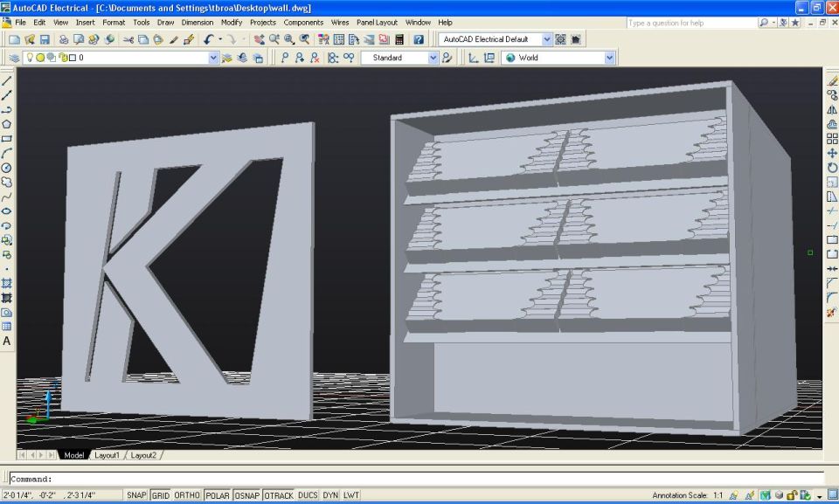Viewport: 839px width, 504px height.
Task: Toggle layer 0 light bulb on/off icon
Action: 30,58
